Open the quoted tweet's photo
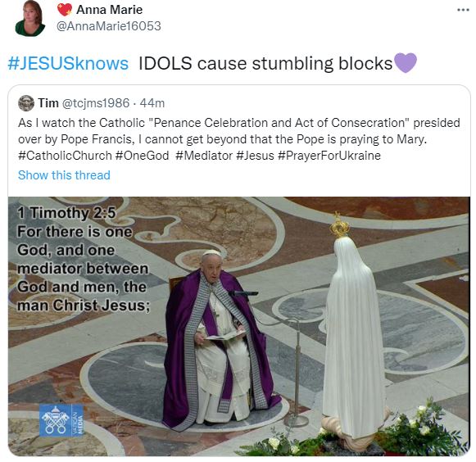The height and width of the screenshot is (462, 476). [239, 326]
